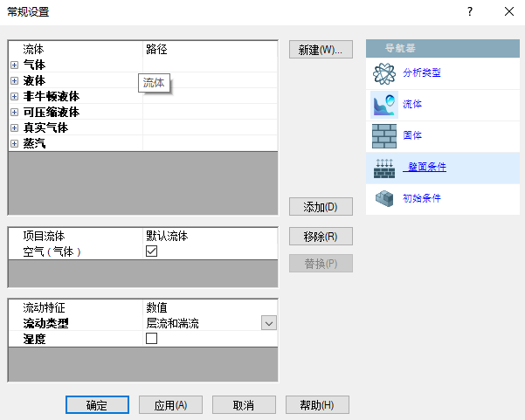This screenshot has height=420, width=525.
Task: Click the 数值 column header
Action: click(156, 307)
